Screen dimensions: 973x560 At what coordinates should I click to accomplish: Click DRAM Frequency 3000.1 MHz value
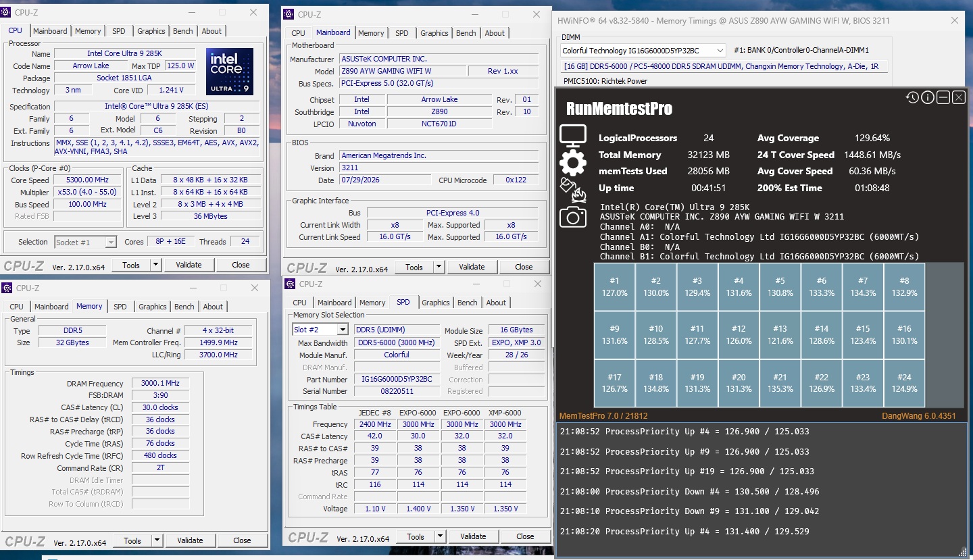click(x=160, y=383)
